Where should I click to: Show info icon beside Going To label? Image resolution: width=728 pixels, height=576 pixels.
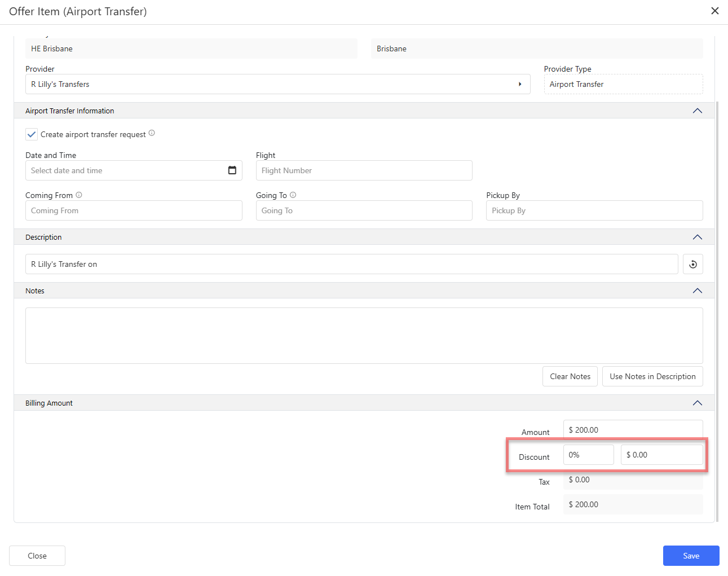click(293, 195)
